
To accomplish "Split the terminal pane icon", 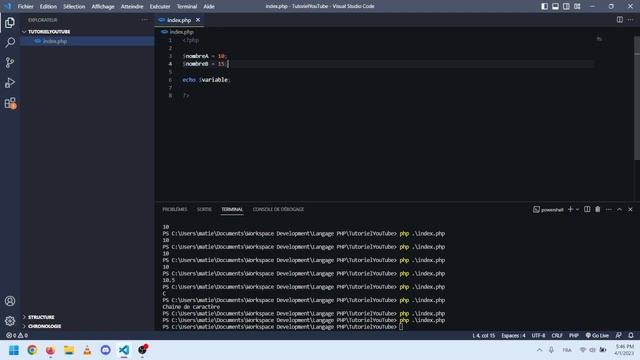I will (587, 209).
